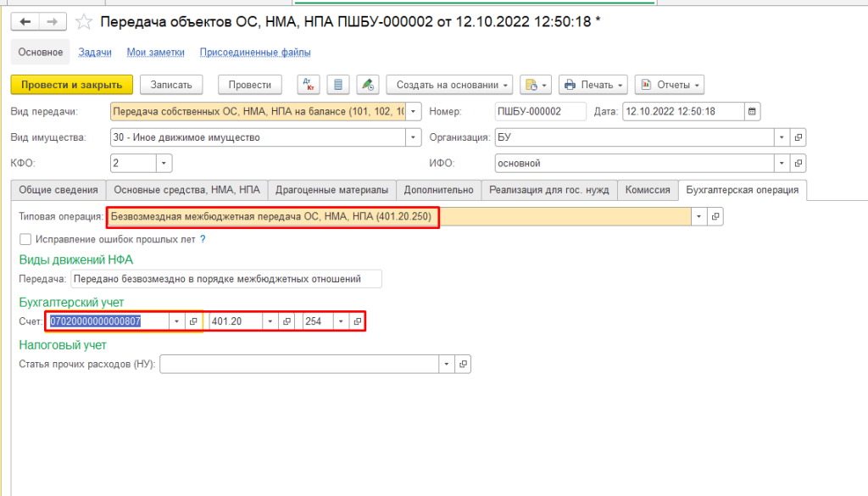
Task: Open the Дт/Кт postings icon
Action: 309,85
